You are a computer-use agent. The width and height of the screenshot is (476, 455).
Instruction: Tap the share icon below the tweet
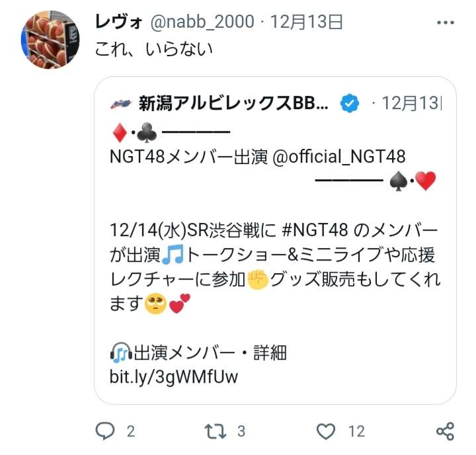click(x=445, y=431)
